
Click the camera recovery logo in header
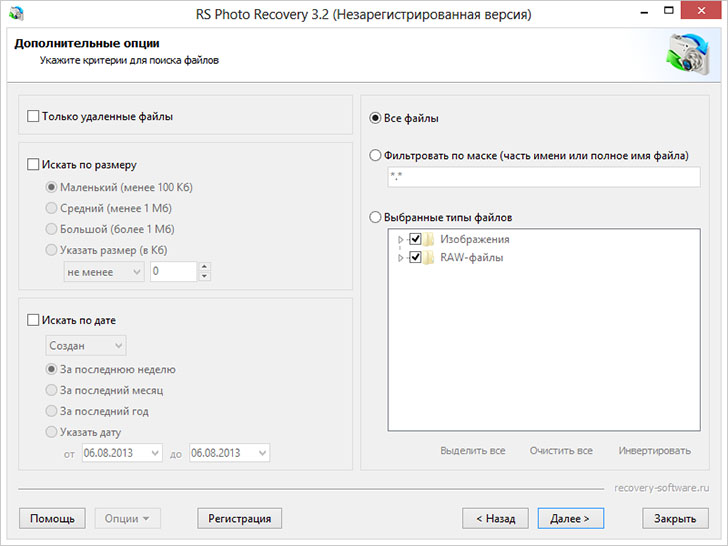pos(689,54)
